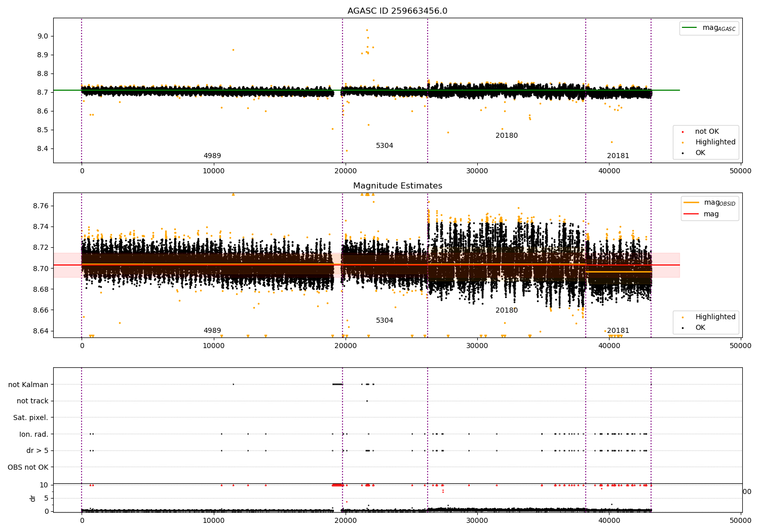Image resolution: width=760 pixels, height=532 pixels.
Task: Select the OK legend marker in Magnitude Estimates plot
Action: coord(682,328)
